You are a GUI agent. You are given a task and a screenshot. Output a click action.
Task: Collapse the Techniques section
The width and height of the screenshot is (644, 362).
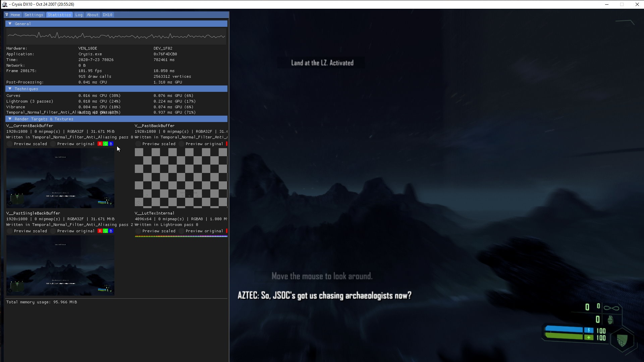pyautogui.click(x=10, y=89)
